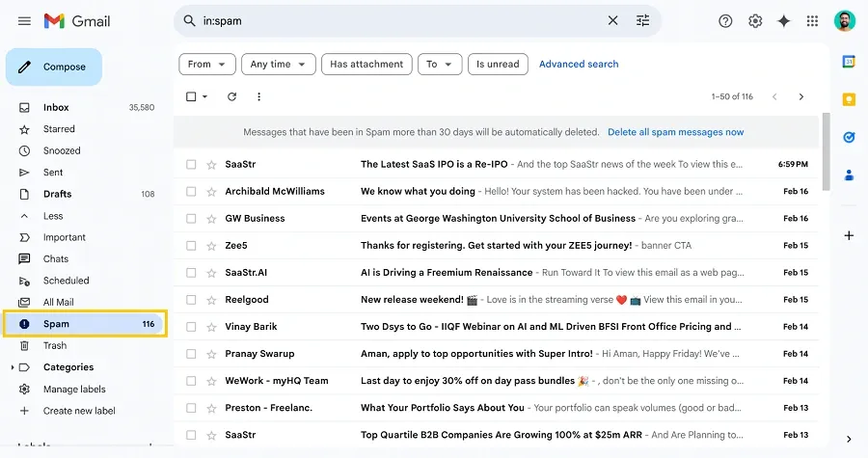This screenshot has width=868, height=458.
Task: Open the select options arrow beside checkbox
Action: tap(204, 96)
